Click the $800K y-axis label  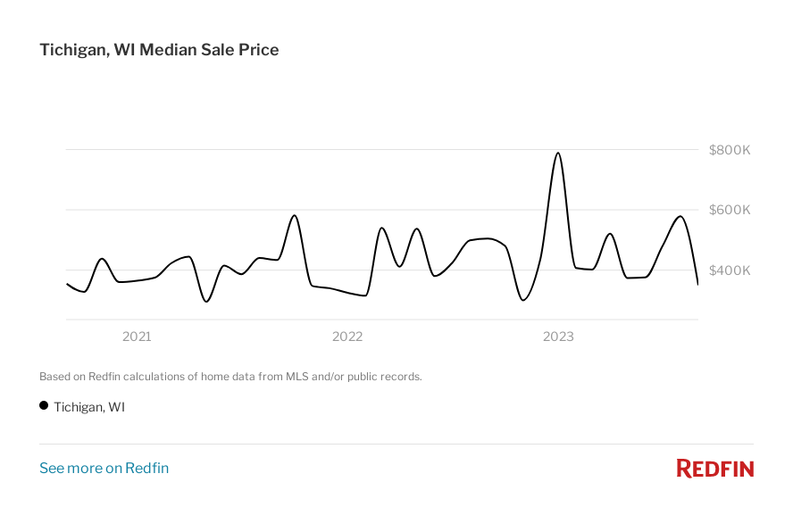(x=730, y=150)
